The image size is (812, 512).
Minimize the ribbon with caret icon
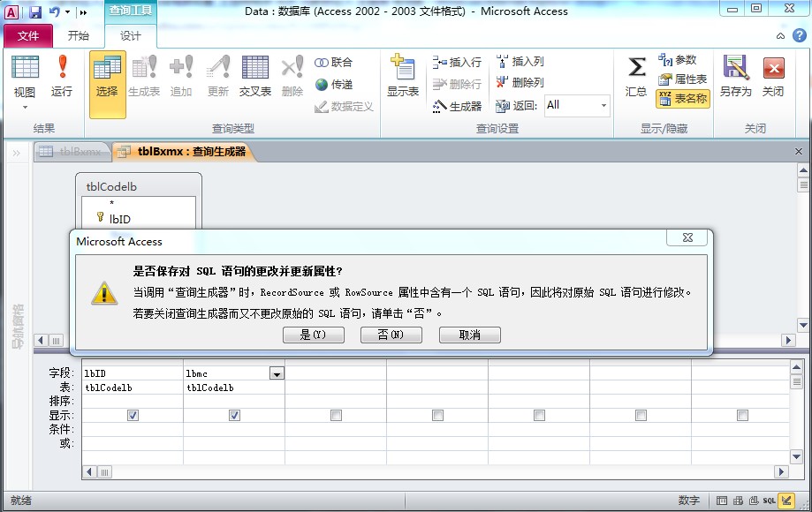pos(780,35)
